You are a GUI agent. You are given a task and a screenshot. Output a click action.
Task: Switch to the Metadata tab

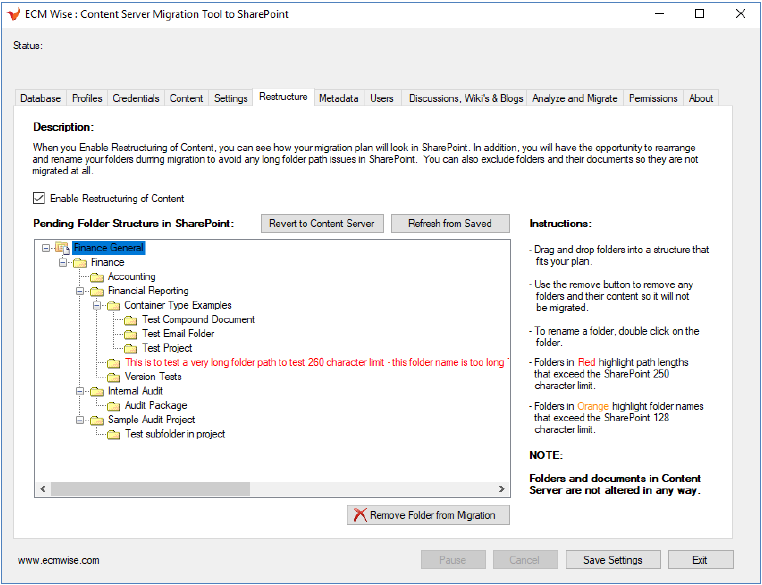click(x=338, y=98)
